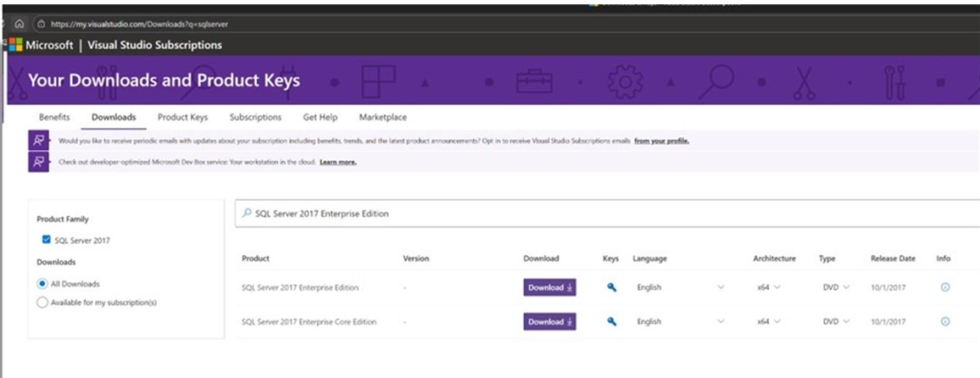980x378 pixels.
Task: Click the Dev Box notification icon
Action: 39,162
